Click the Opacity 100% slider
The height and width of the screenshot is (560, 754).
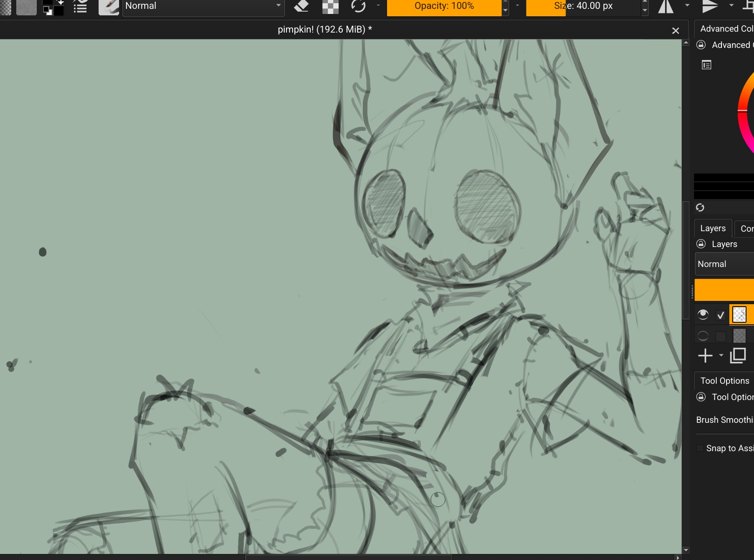click(444, 6)
